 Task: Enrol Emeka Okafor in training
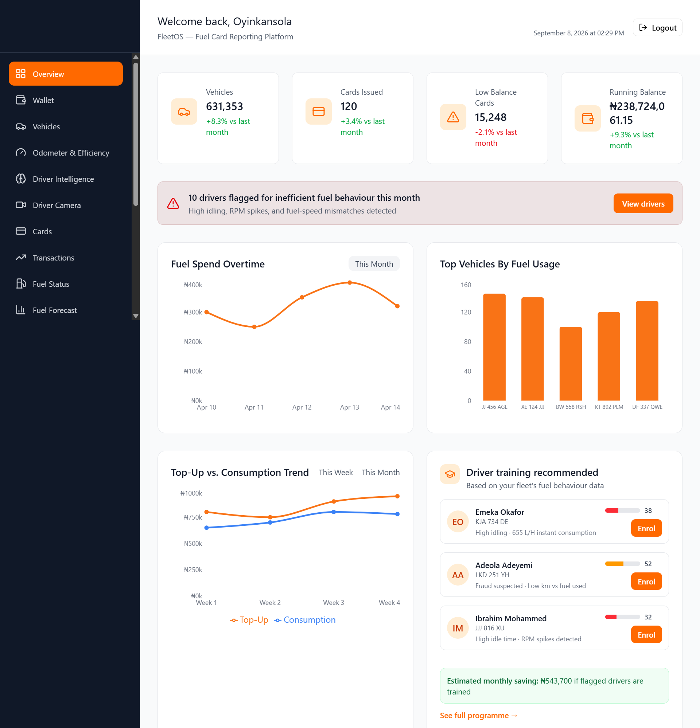click(x=646, y=528)
